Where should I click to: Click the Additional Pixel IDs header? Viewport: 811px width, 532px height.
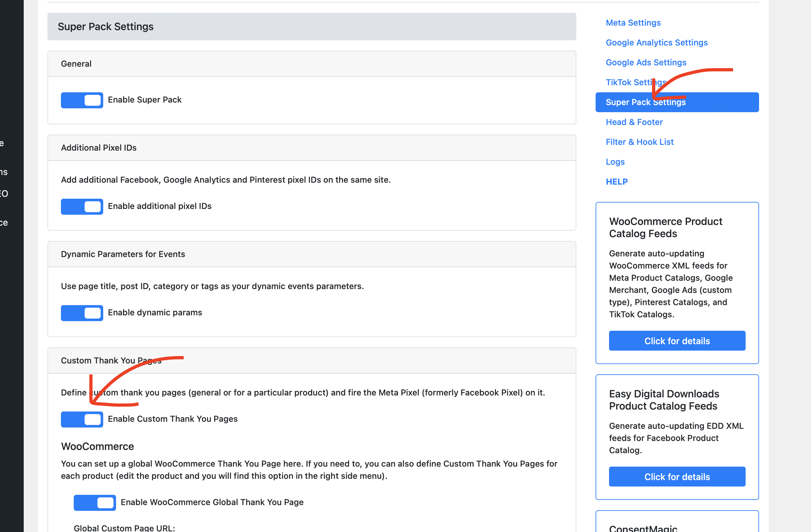(x=312, y=148)
